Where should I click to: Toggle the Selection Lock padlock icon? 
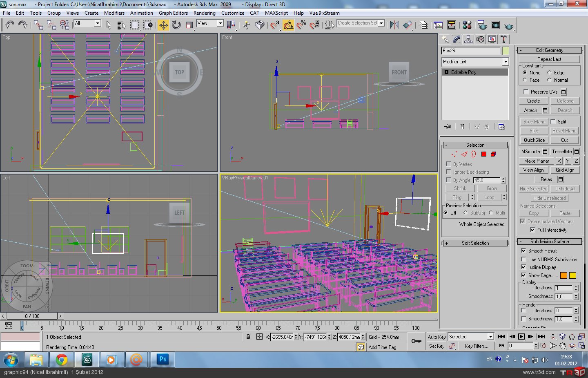248,337
